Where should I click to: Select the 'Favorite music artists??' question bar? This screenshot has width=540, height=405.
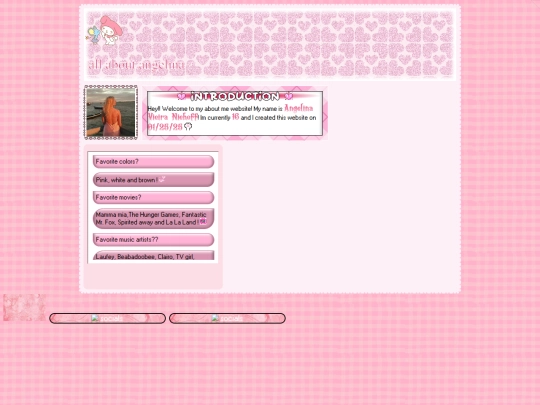pos(153,240)
